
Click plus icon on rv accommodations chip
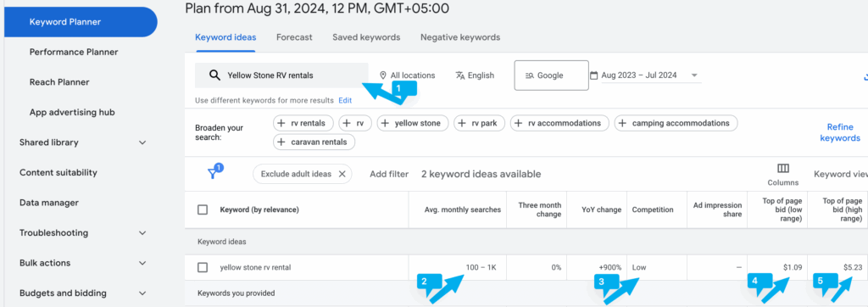pos(519,123)
